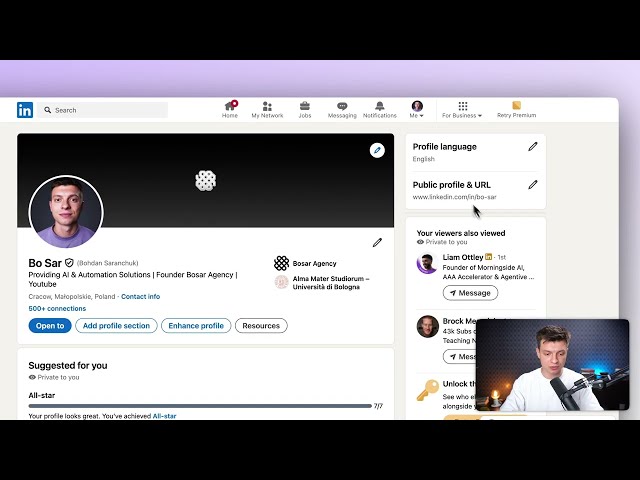Open Contact info link
Image resolution: width=640 pixels, height=480 pixels.
[140, 296]
